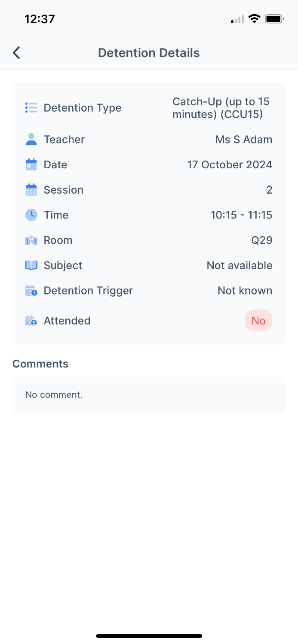Click the Attended calendar person icon
The image size is (298, 644).
click(31, 321)
